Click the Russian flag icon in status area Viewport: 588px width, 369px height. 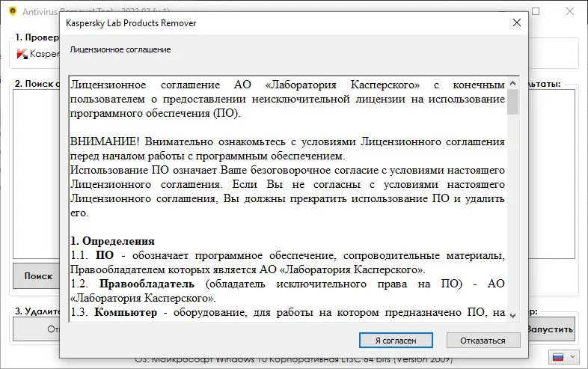[558, 357]
